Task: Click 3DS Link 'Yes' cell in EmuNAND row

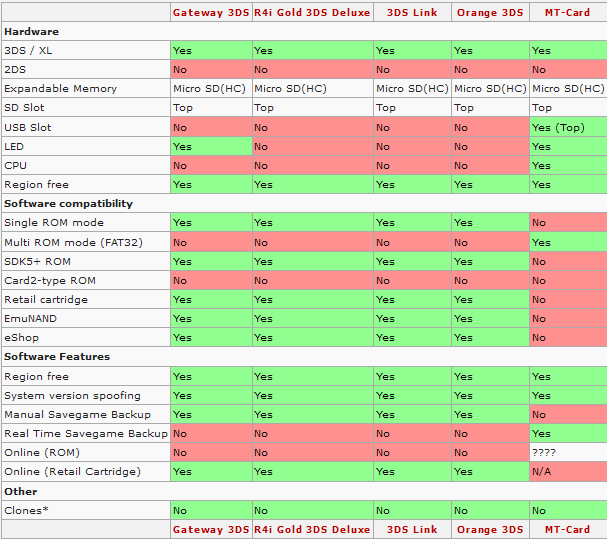Action: click(412, 318)
